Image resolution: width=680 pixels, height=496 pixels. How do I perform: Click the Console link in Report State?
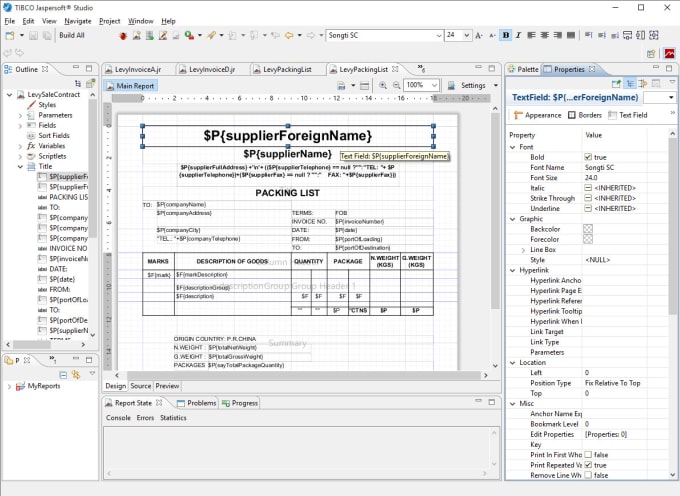[x=118, y=418]
